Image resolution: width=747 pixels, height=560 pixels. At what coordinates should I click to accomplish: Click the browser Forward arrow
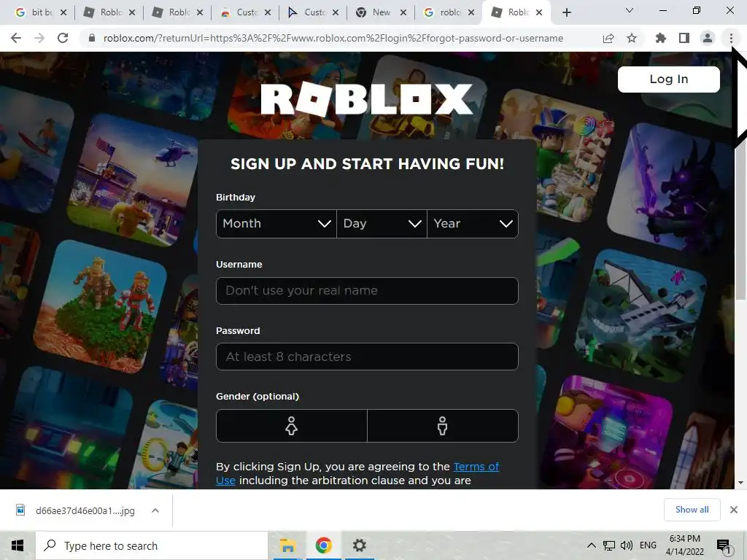pyautogui.click(x=39, y=38)
